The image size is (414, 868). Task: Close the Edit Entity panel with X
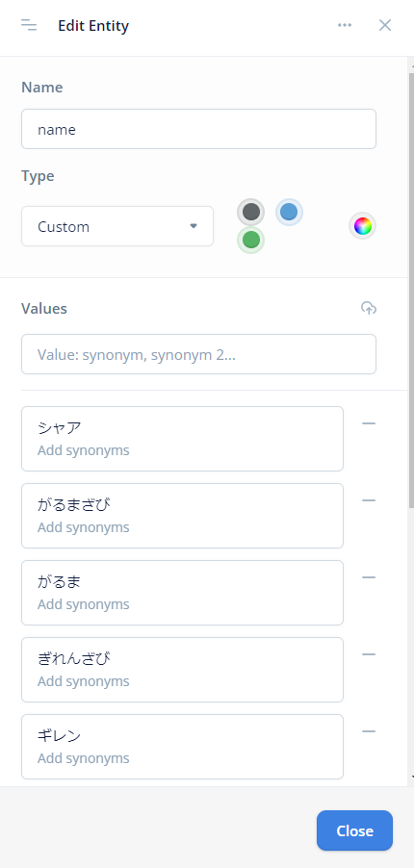pyautogui.click(x=385, y=25)
